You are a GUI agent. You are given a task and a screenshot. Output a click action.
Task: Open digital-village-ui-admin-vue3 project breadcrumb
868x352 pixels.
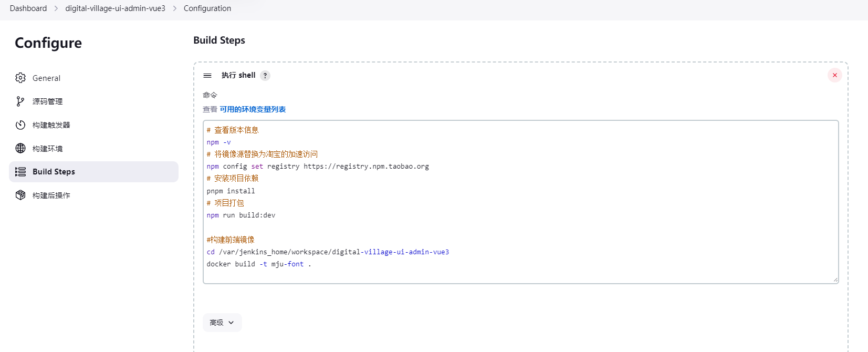pos(115,8)
